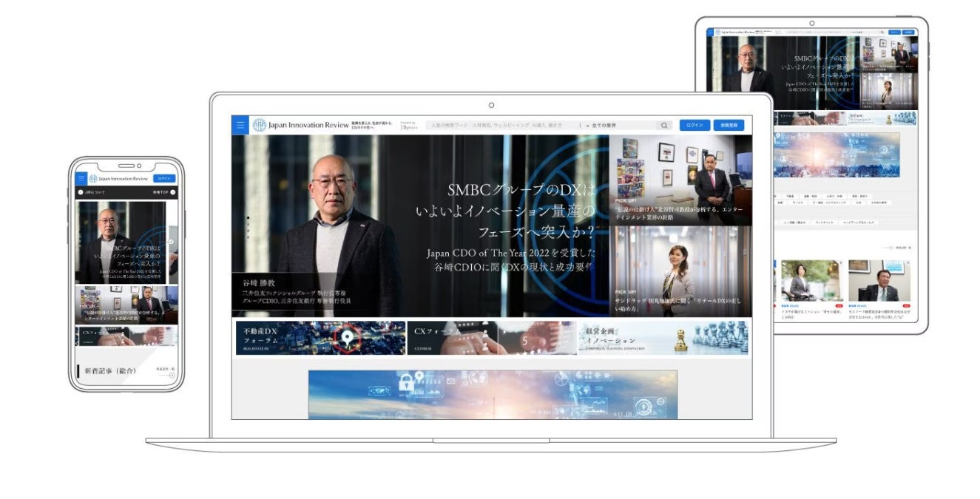The image size is (980, 499).
Task: Click the 会員登録 button on the laptop
Action: pos(729,126)
